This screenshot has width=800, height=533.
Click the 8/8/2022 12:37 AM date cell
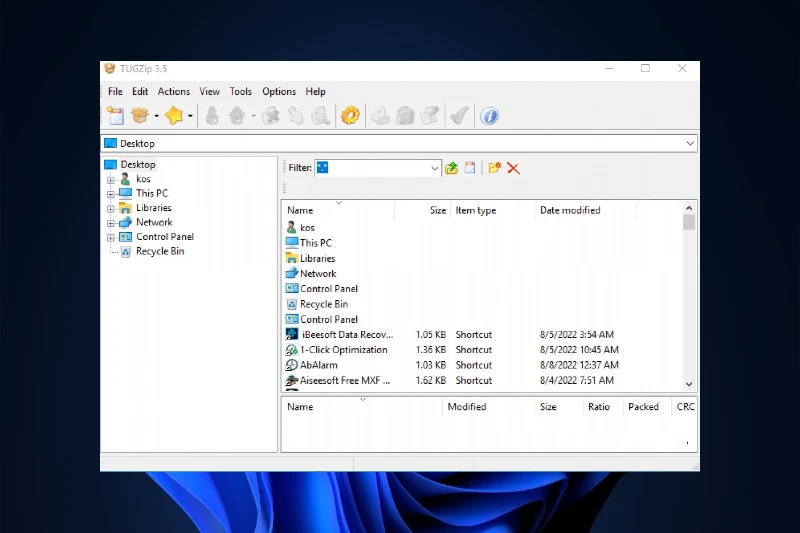point(579,365)
